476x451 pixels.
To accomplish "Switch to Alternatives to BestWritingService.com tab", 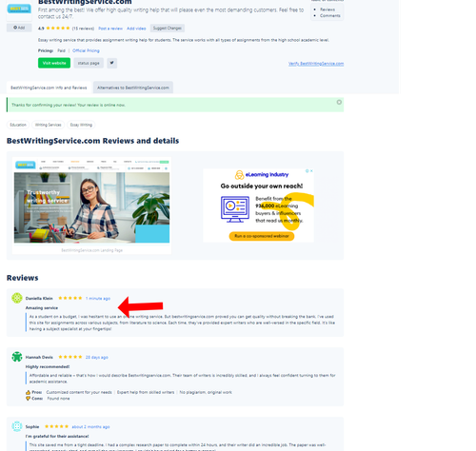I will pos(133,88).
